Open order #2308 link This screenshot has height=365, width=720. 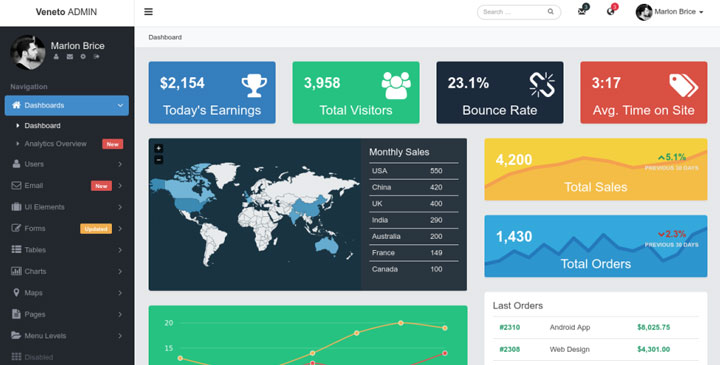(x=510, y=349)
